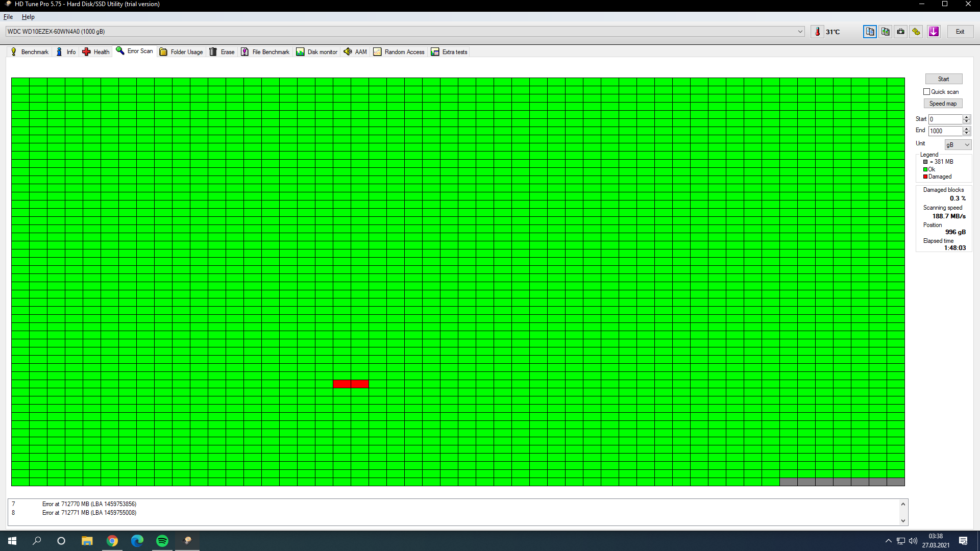Click the thermometer temperature icon
Image resolution: width=980 pixels, height=551 pixels.
pyautogui.click(x=817, y=32)
